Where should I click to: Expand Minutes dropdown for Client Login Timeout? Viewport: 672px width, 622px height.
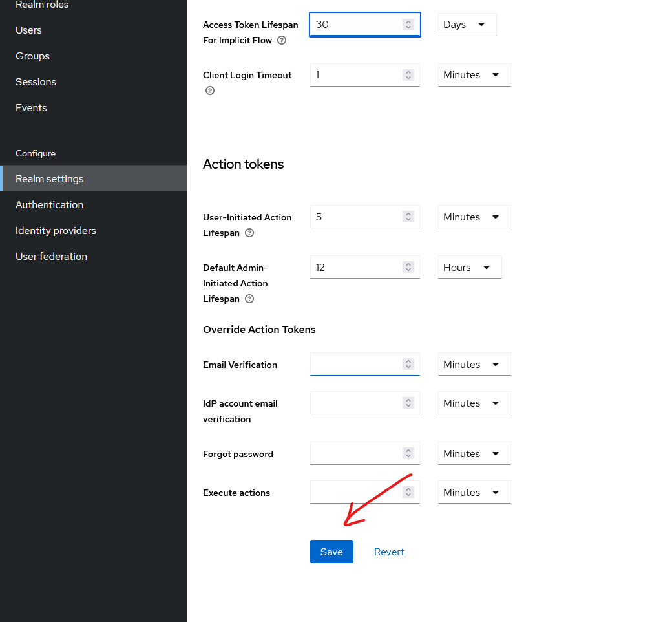(474, 75)
